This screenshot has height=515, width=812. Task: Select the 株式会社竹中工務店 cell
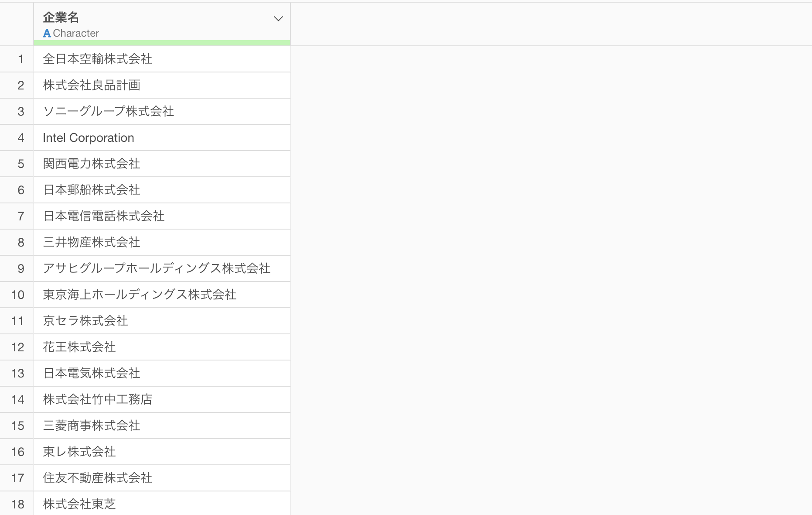pos(98,399)
